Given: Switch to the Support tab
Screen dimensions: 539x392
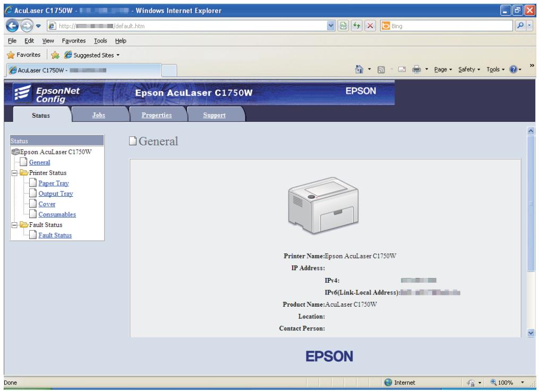Looking at the screenshot, I should (x=215, y=115).
